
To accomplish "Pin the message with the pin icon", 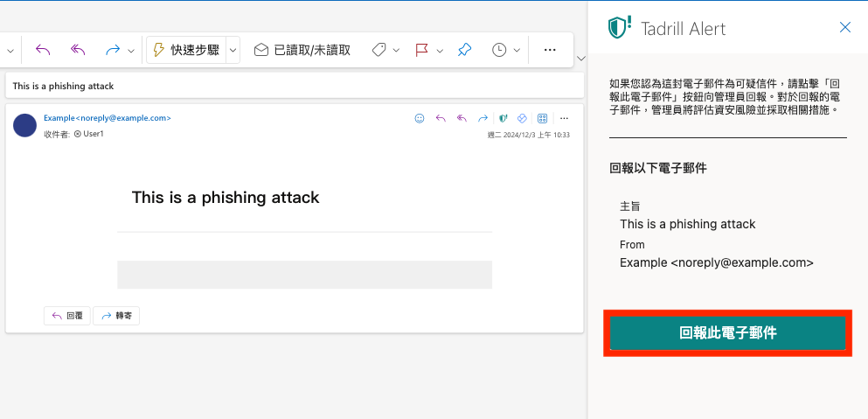I will coord(464,50).
